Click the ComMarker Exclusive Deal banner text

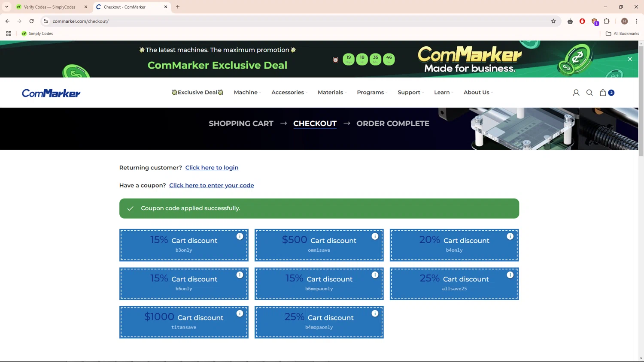(217, 65)
